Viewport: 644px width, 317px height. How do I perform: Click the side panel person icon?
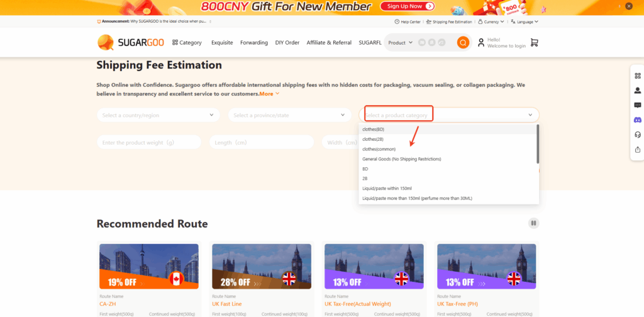click(x=638, y=91)
